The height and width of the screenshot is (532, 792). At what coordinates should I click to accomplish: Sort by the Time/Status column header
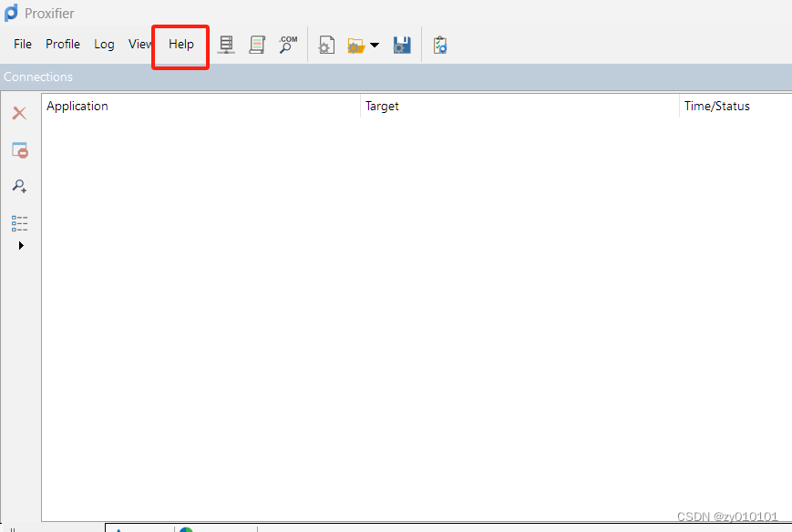point(735,106)
